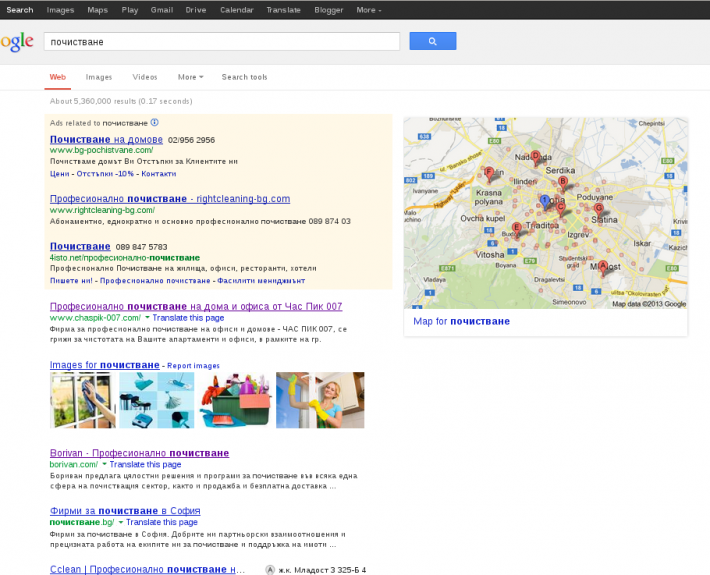Open the rightcleaning-bg.com ad title
Image resolution: width=710 pixels, height=575 pixels.
coord(170,199)
